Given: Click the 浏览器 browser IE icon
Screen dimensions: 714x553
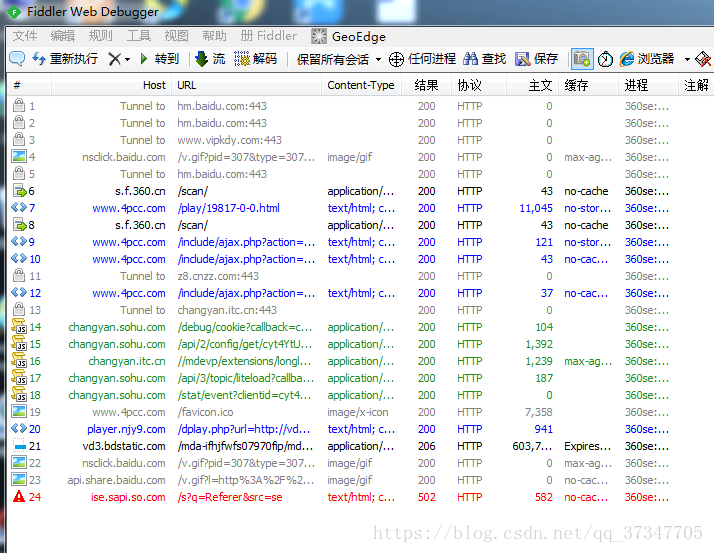Looking at the screenshot, I should coord(627,59).
